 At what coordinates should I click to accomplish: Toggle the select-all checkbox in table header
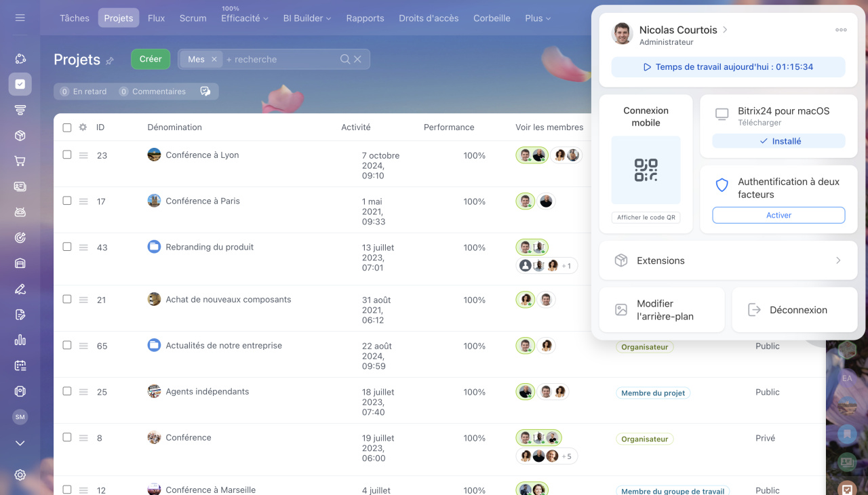pos(67,127)
